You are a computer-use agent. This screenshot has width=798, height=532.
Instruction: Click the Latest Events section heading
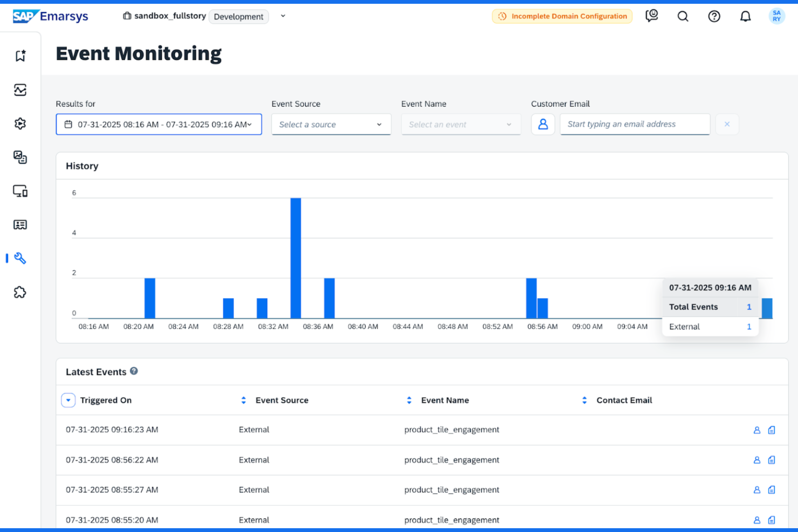(96, 372)
